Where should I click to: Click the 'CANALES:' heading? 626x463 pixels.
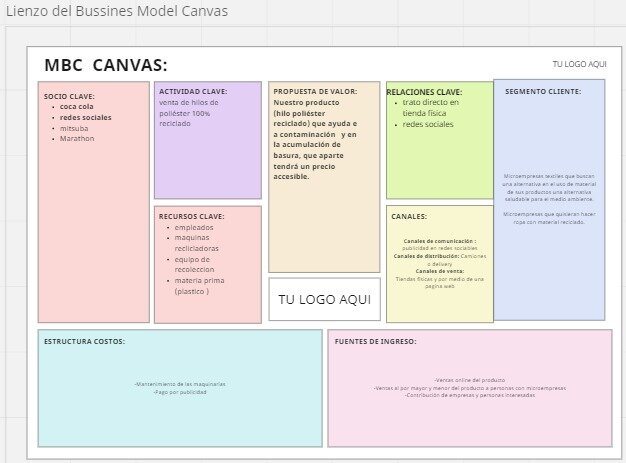point(409,216)
